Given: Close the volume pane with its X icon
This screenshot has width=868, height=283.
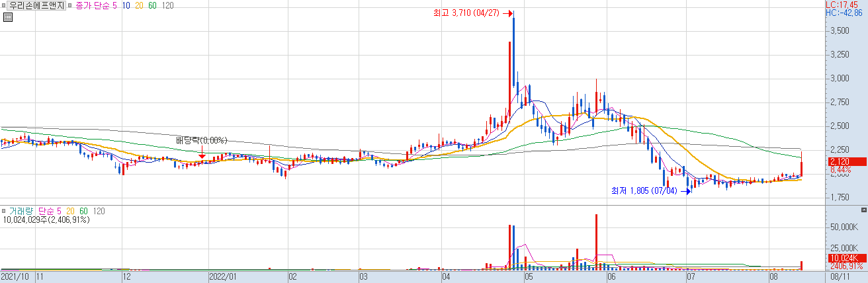Looking at the screenshot, I should click(x=864, y=210).
